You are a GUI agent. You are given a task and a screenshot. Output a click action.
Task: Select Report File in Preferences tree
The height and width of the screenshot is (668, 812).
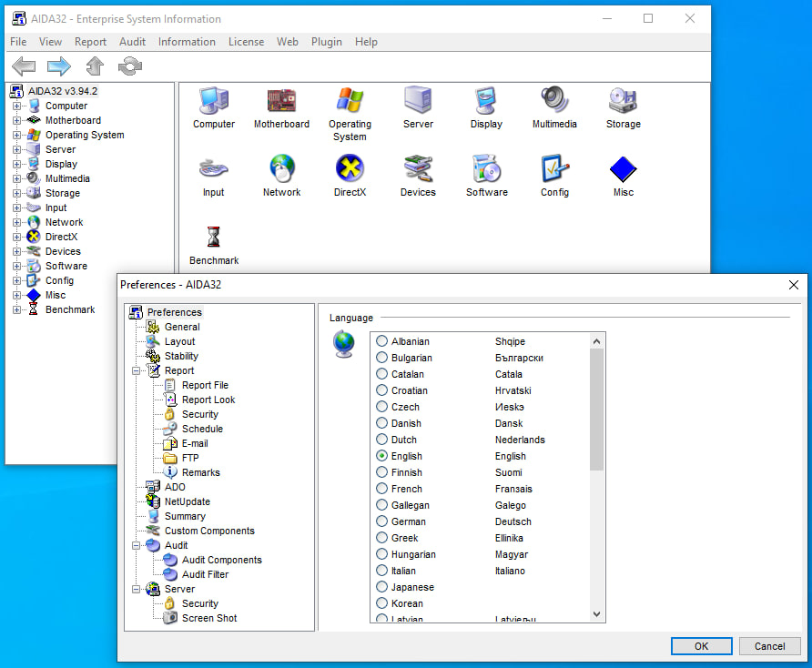pos(205,385)
